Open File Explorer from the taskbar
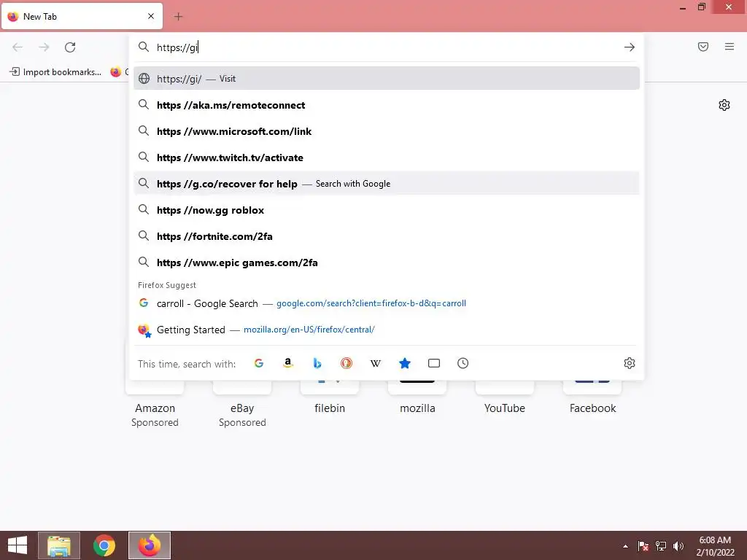747x560 pixels. tap(59, 545)
